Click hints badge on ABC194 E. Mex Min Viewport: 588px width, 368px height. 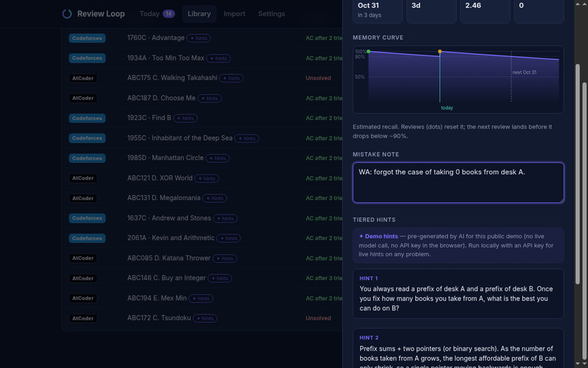point(201,299)
